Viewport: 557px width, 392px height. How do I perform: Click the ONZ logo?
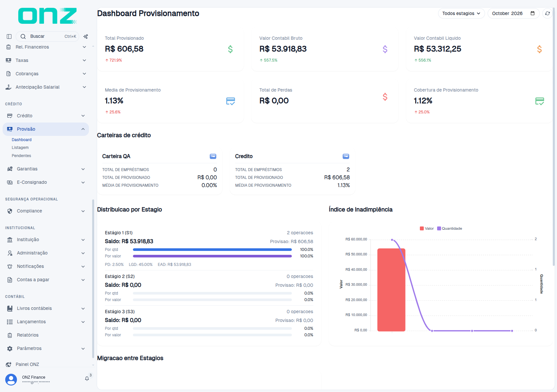(48, 16)
